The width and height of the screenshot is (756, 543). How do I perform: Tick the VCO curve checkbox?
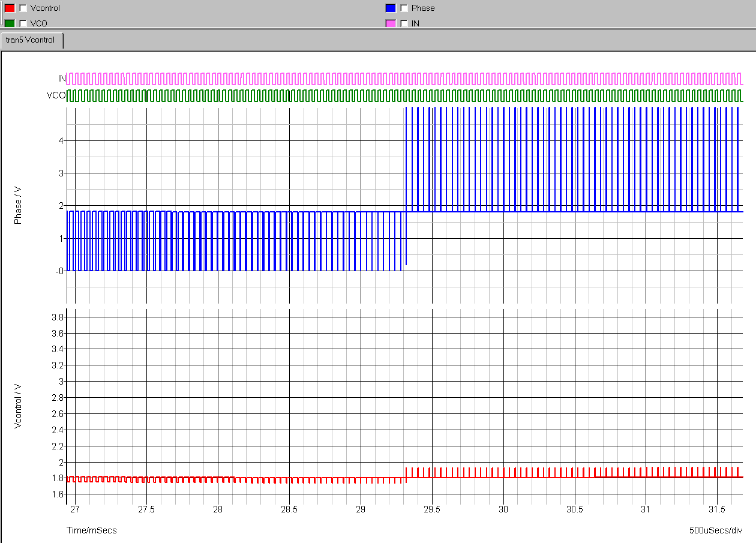pos(23,23)
